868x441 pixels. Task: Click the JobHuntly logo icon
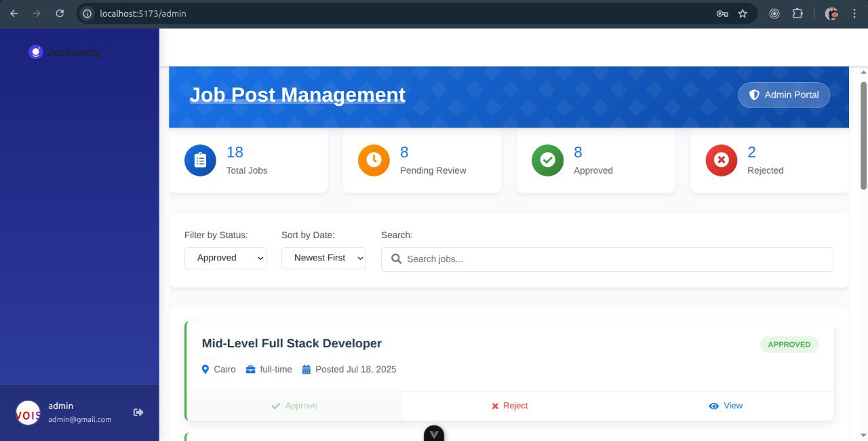35,52
